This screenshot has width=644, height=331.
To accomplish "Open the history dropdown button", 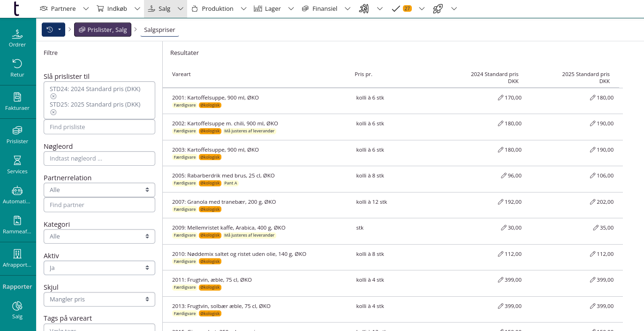I will [x=53, y=30].
